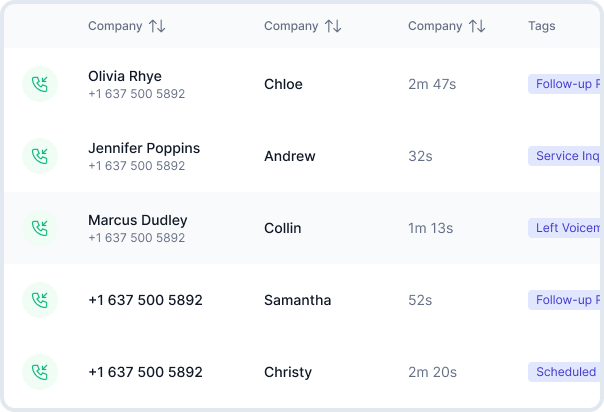Open Olivia Rhye contact name

[x=125, y=76]
